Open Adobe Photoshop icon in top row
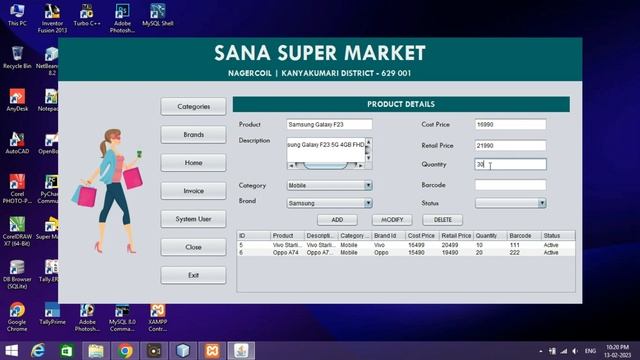This screenshot has height=360, width=640. click(122, 18)
